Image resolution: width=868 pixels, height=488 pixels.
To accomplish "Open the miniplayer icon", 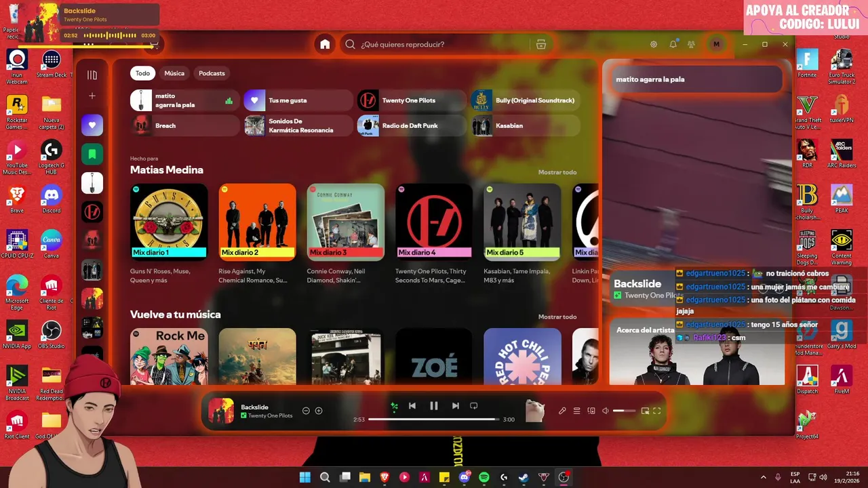I will (645, 411).
